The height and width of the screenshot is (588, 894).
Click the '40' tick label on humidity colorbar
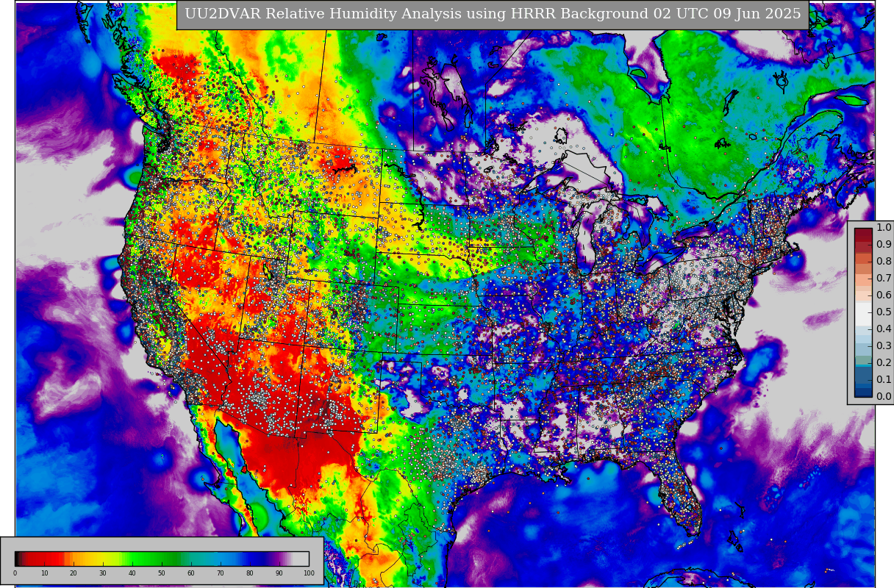132,573
